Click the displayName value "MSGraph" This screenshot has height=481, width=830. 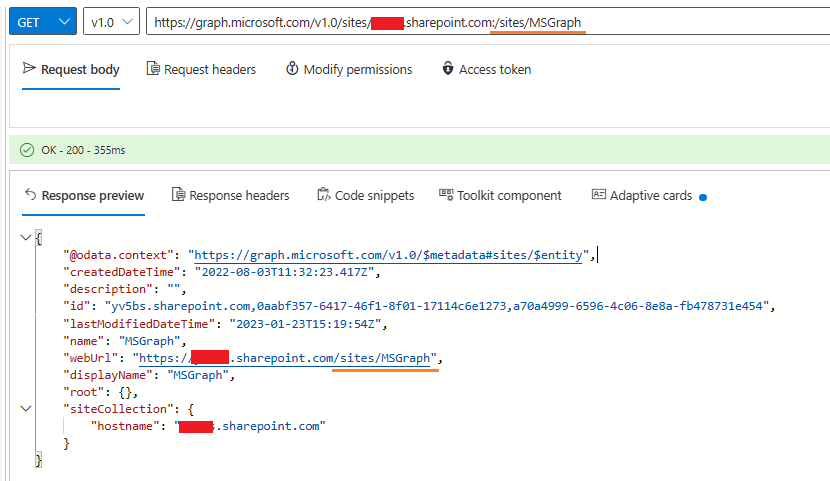pyautogui.click(x=198, y=375)
